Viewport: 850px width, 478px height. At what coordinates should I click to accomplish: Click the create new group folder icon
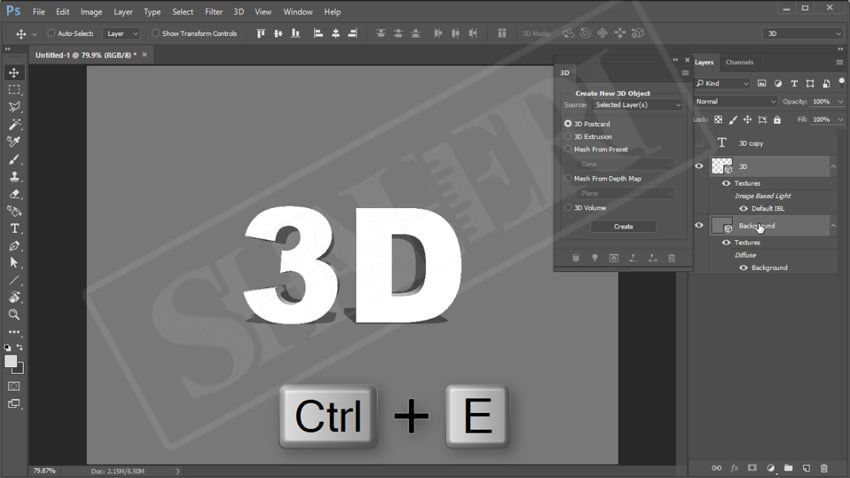(x=788, y=467)
